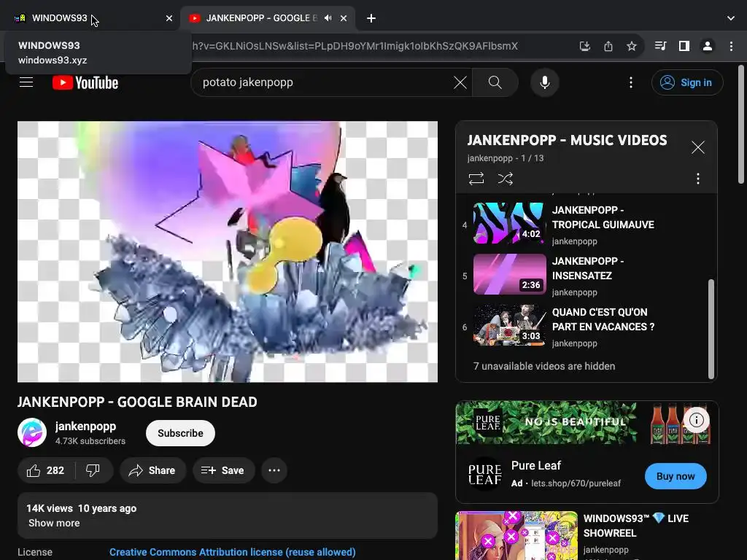Open playlist panel options menu
Viewport: 747px width, 560px height.
(698, 179)
